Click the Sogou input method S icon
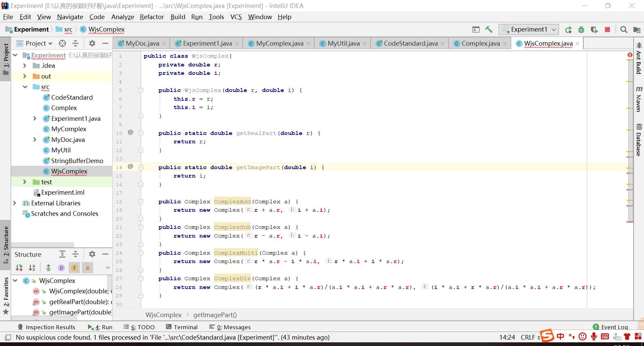This screenshot has height=346, width=644. (547, 336)
